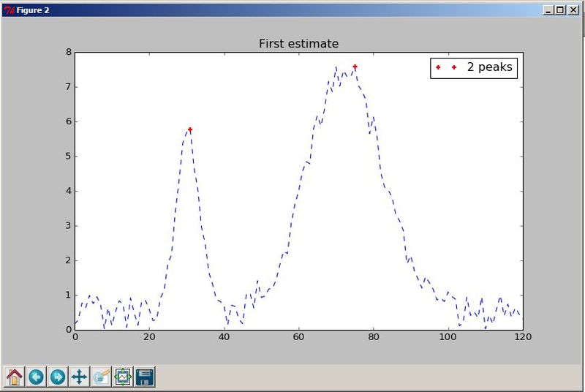Screen dimensions: 585x392
Task: Reset the plot with the Home icon
Action: tap(14, 377)
